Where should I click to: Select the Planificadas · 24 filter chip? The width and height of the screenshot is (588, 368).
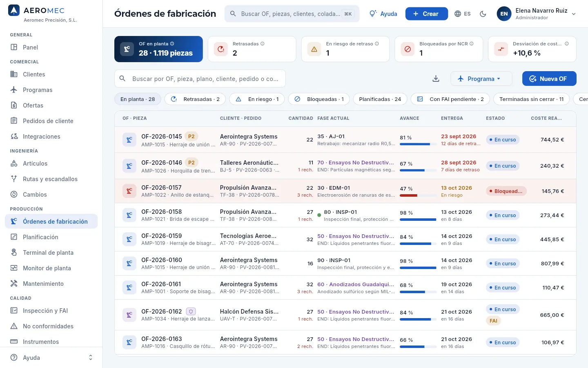pyautogui.click(x=380, y=99)
